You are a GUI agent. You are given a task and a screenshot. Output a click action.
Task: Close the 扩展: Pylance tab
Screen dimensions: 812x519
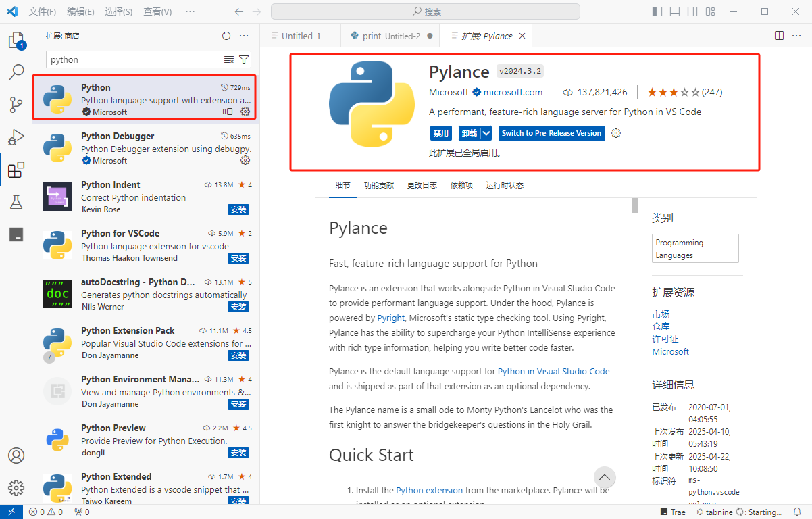tap(522, 36)
